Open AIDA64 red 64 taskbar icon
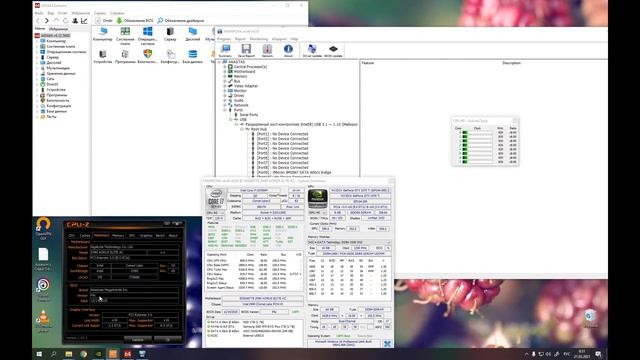This screenshot has height=360, width=640. (x=127, y=354)
